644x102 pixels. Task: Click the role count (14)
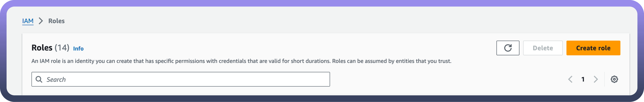(62, 48)
